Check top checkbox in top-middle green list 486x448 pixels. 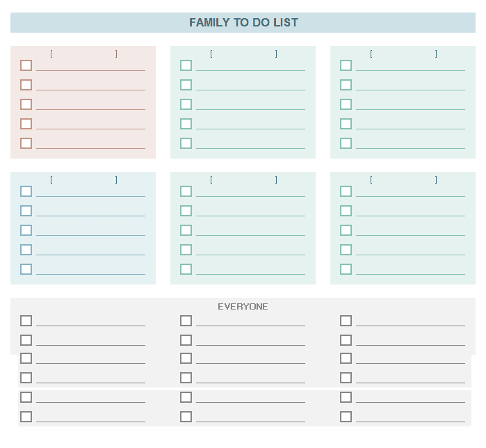186,65
